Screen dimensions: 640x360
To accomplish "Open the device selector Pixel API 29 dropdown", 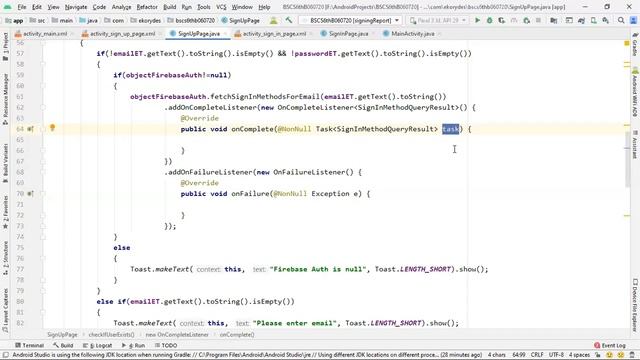I will pyautogui.click(x=438, y=20).
